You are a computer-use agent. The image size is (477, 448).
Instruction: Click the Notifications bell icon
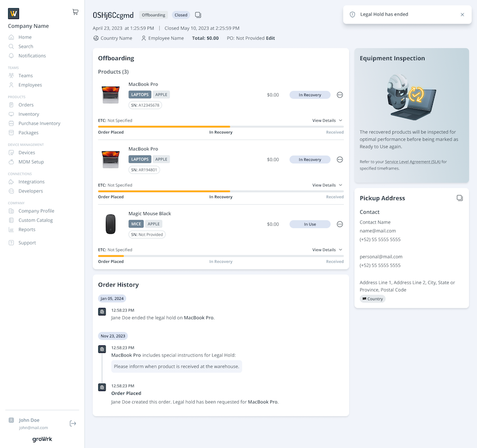(x=12, y=56)
